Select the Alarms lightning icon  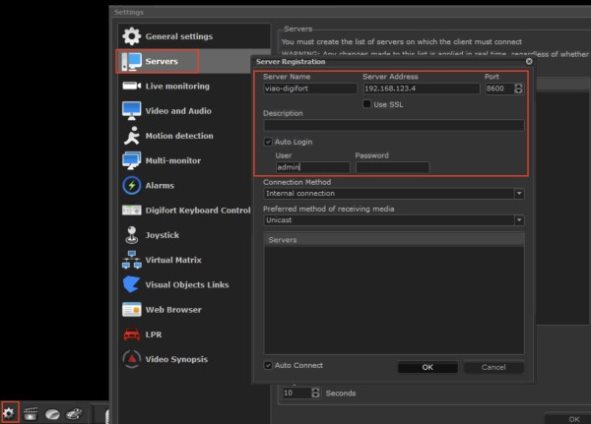(x=131, y=185)
